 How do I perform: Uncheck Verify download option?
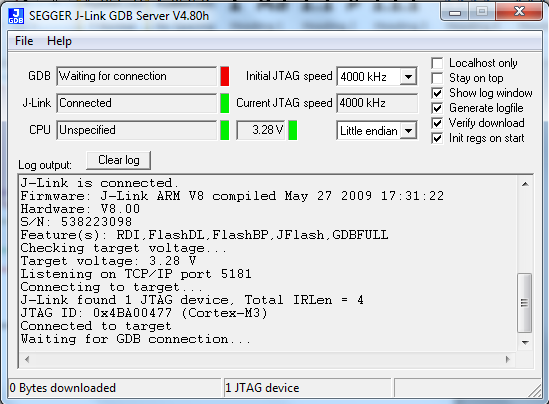pos(437,123)
